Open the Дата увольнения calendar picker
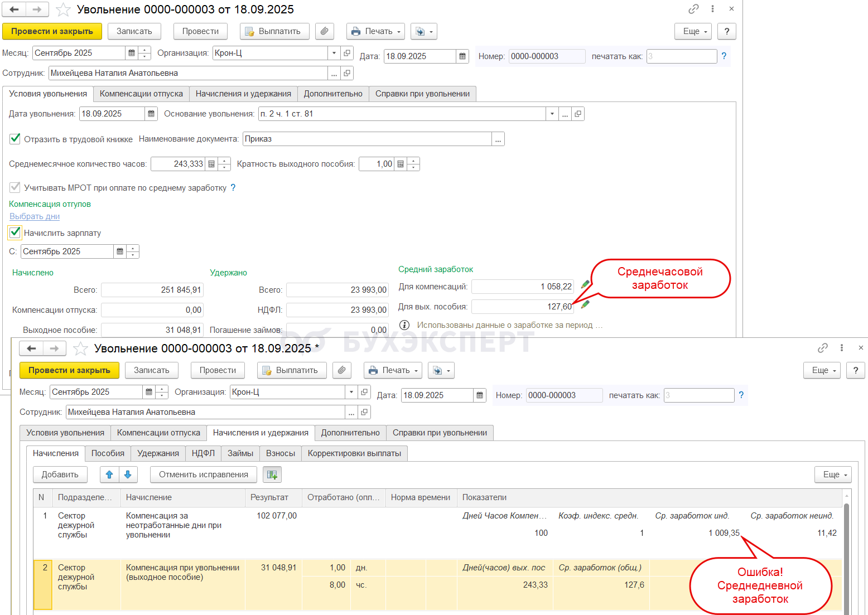Screen dimensions: 868x615 [x=151, y=114]
